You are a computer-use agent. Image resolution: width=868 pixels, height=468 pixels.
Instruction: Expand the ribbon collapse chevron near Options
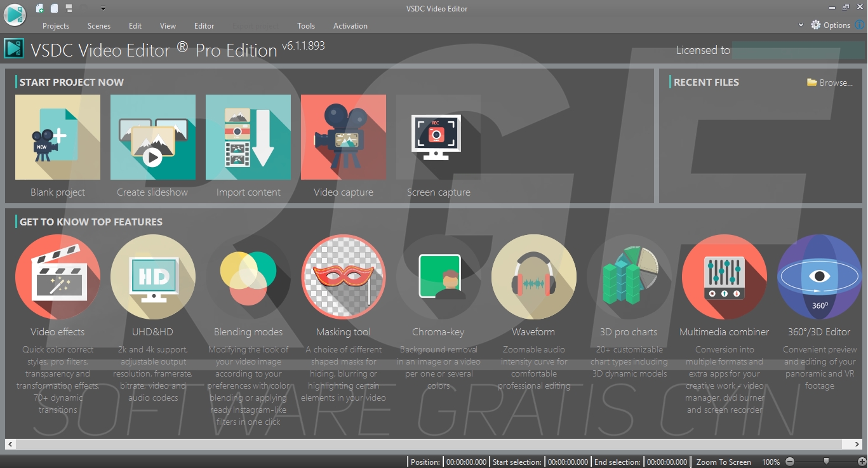point(801,25)
